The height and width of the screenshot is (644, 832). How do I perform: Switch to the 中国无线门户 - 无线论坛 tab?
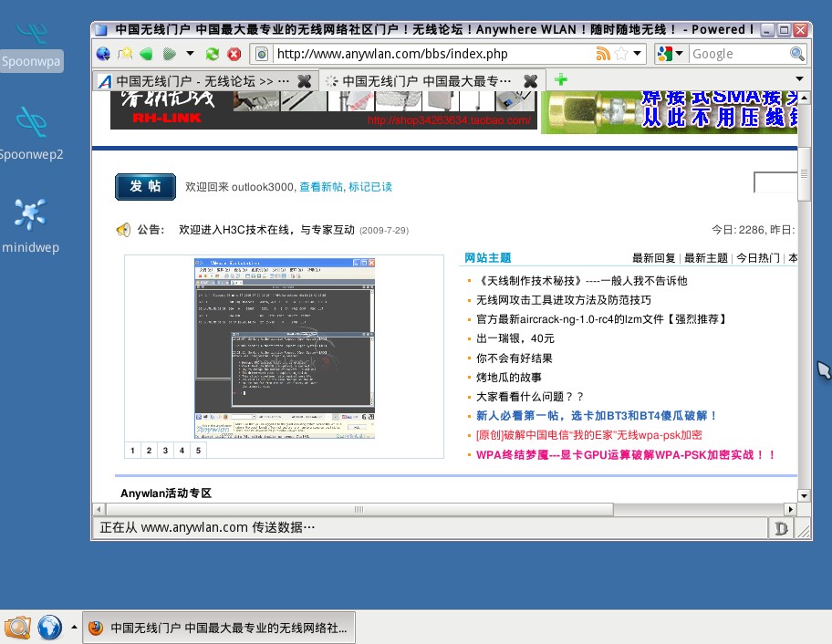click(203, 81)
